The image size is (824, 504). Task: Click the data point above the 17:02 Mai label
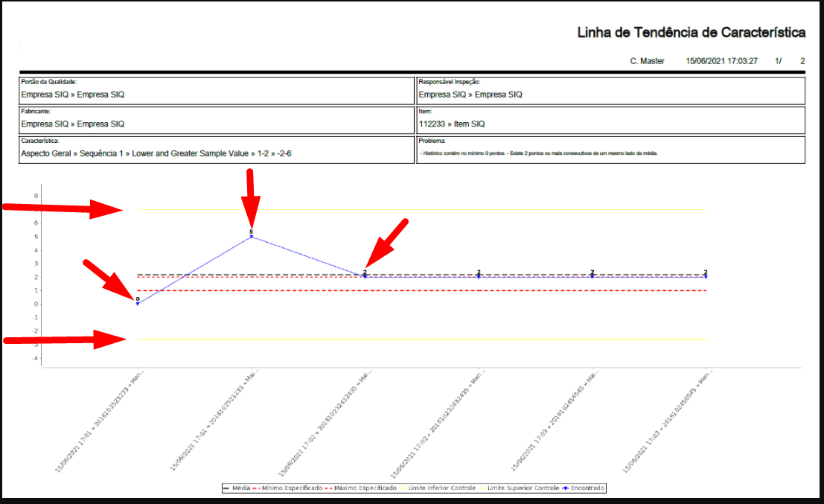[x=365, y=276]
